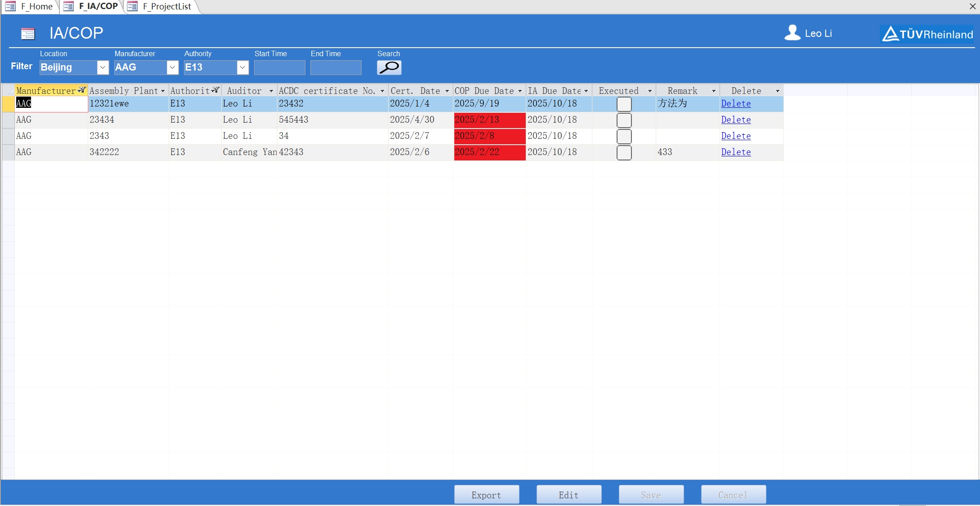Click the Cancel button
Image resolution: width=980 pixels, height=506 pixels.
(734, 495)
